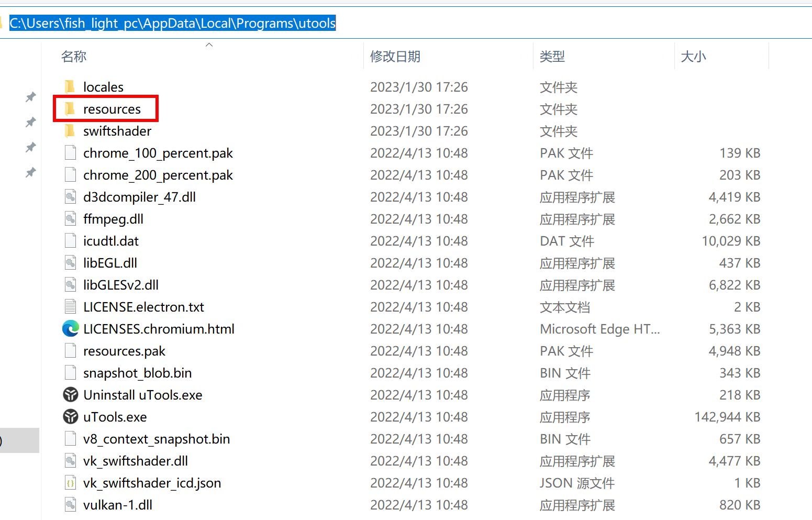Click the snapshot_blob.bin file icon
Image resolution: width=812 pixels, height=520 pixels.
coord(70,372)
